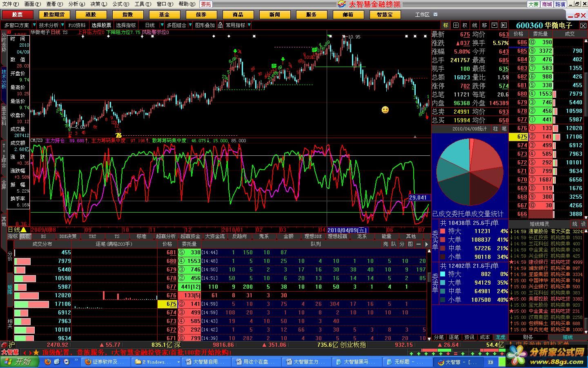Toggle the 图 chart view button
The height and width of the screenshot is (368, 588).
point(410,244)
